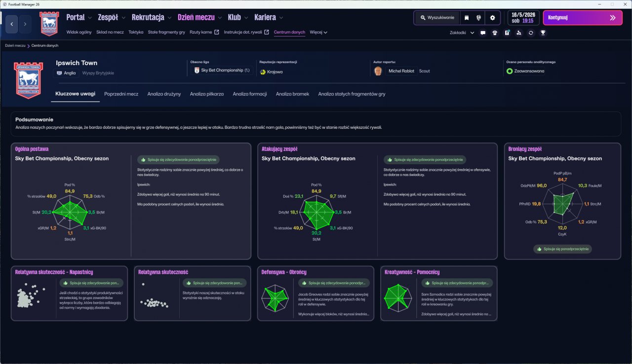Open the trophy shortcut icon

[543, 33]
